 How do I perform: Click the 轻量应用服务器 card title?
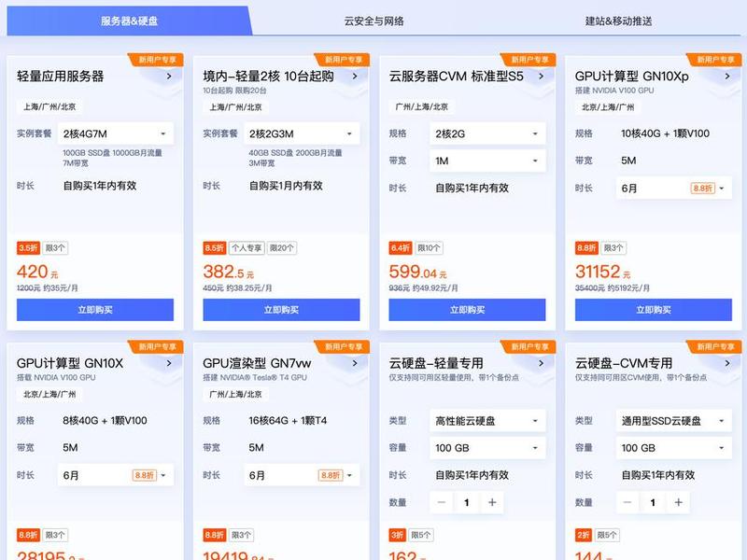point(60,77)
